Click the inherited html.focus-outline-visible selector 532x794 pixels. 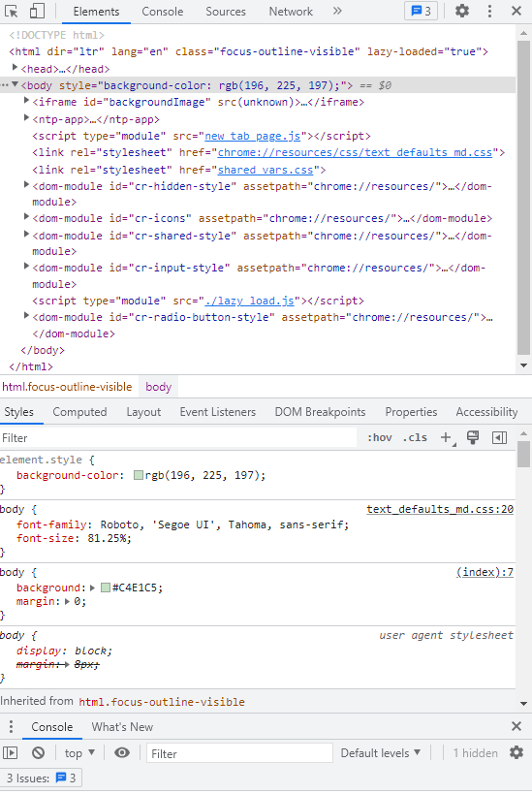coord(162,701)
